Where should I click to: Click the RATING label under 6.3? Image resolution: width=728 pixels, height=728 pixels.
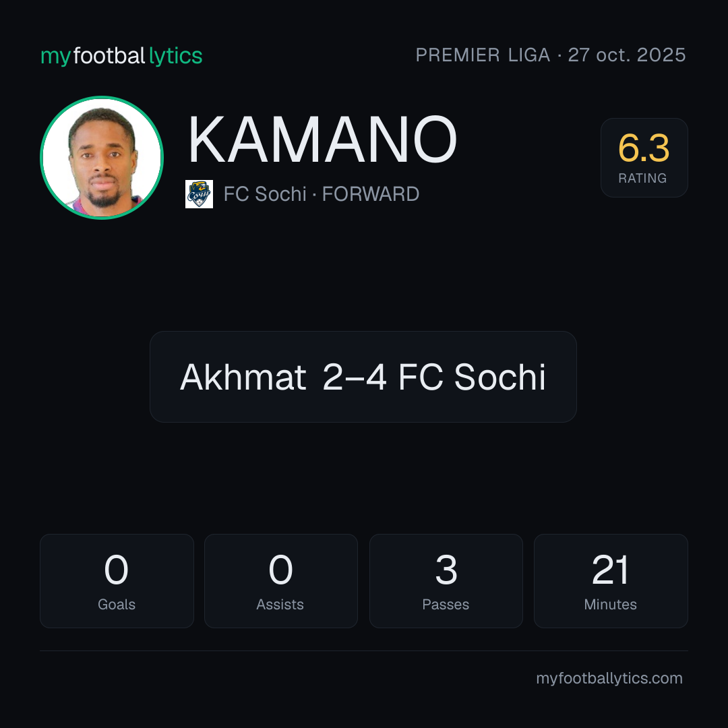pyautogui.click(x=642, y=178)
